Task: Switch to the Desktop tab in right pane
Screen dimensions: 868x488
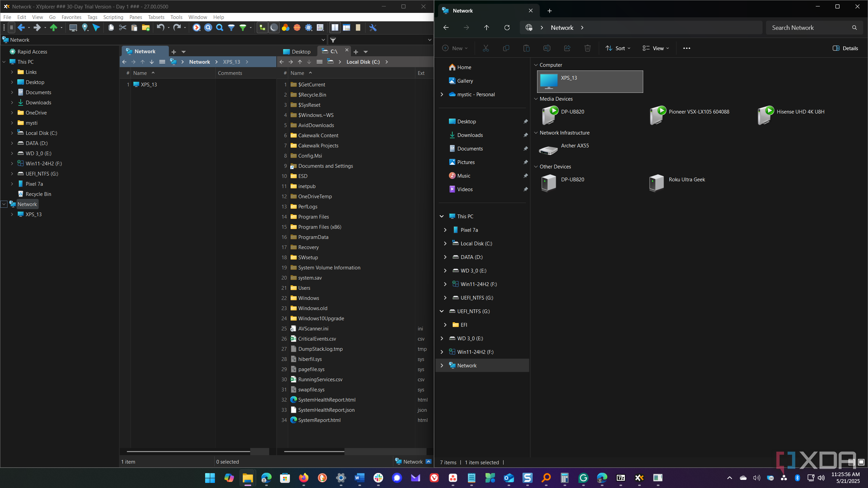Action: tap(297, 52)
